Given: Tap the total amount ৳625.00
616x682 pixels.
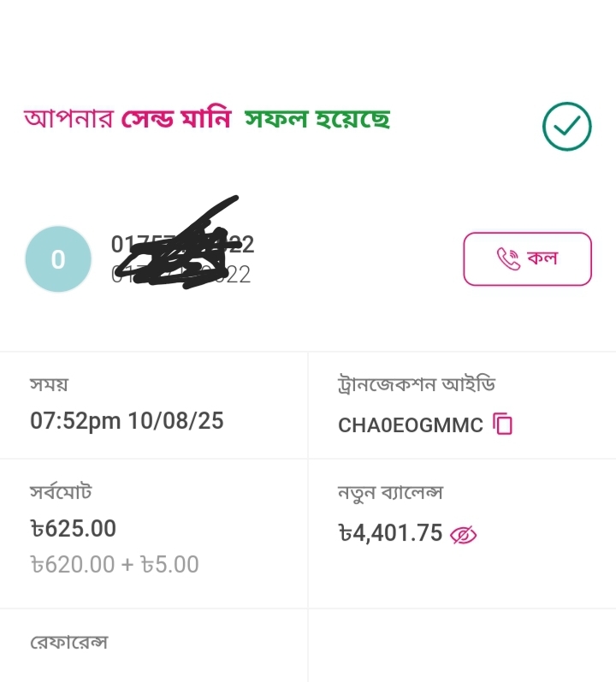Looking at the screenshot, I should [73, 529].
